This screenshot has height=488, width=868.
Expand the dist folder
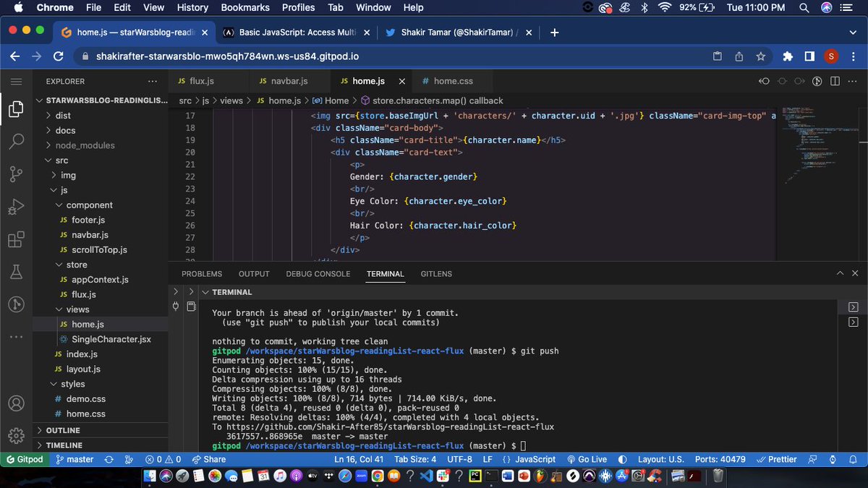pyautogui.click(x=100, y=115)
